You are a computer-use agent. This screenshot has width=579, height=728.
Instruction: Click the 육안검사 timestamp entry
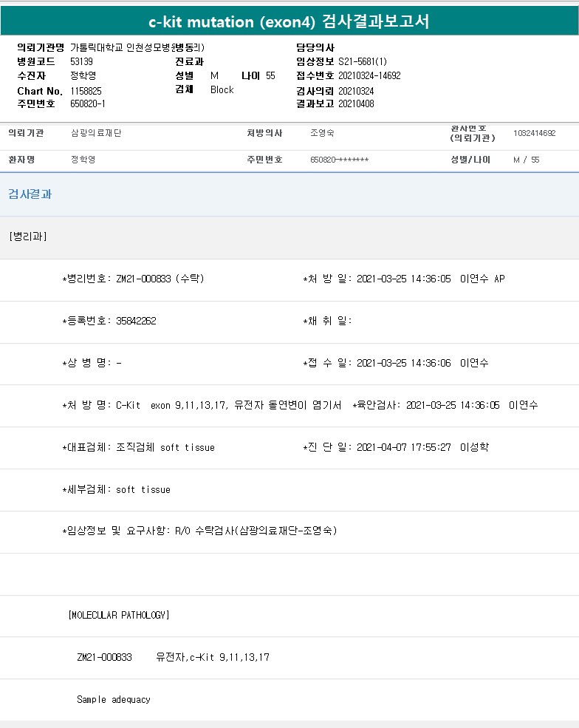pos(445,405)
